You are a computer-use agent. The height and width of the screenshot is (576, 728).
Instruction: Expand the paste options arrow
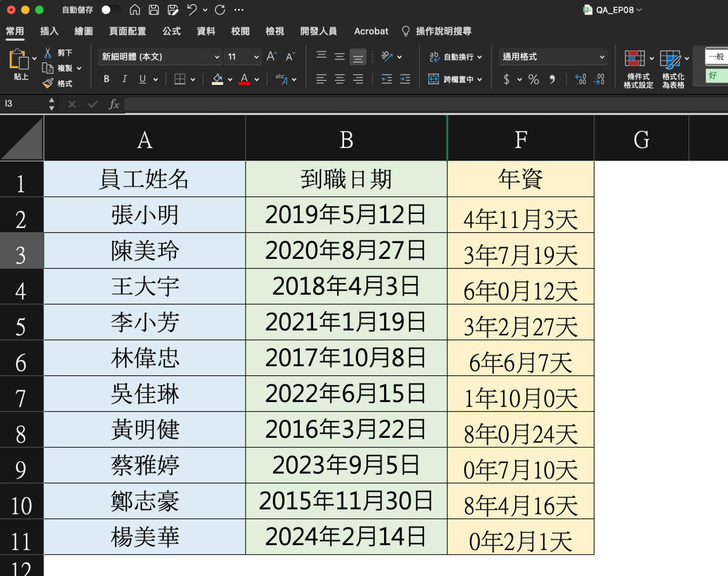34,58
